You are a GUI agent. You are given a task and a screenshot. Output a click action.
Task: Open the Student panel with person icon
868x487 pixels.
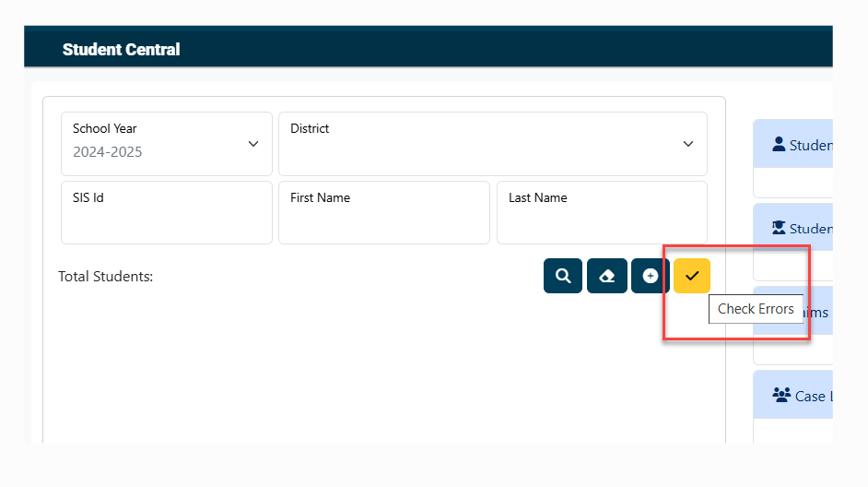(x=793, y=144)
